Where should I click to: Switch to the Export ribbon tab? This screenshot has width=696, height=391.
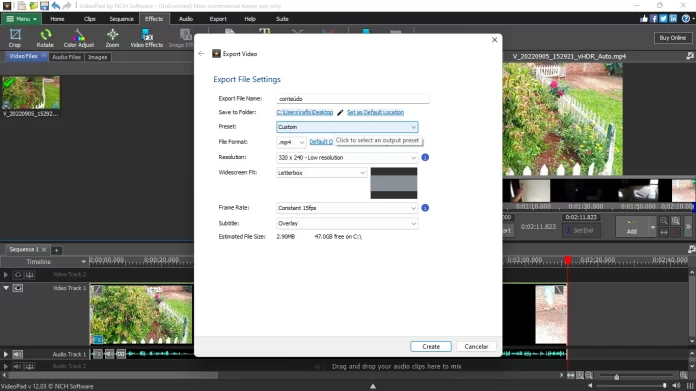[218, 19]
